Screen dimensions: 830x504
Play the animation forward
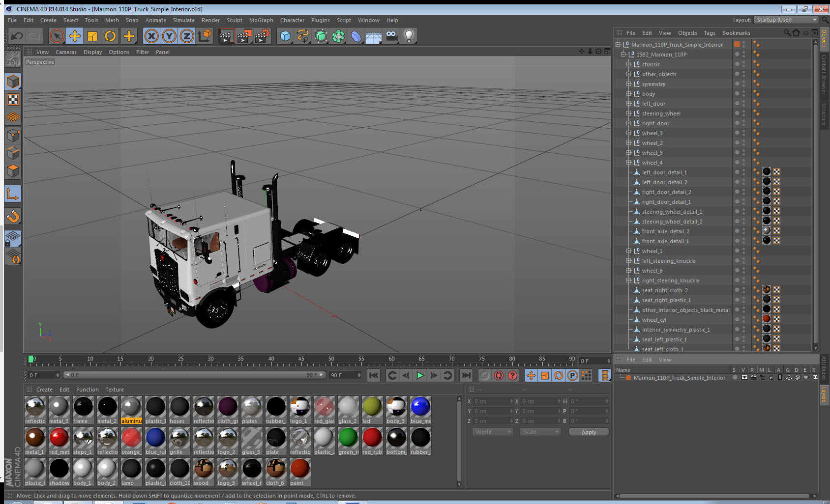click(x=420, y=375)
